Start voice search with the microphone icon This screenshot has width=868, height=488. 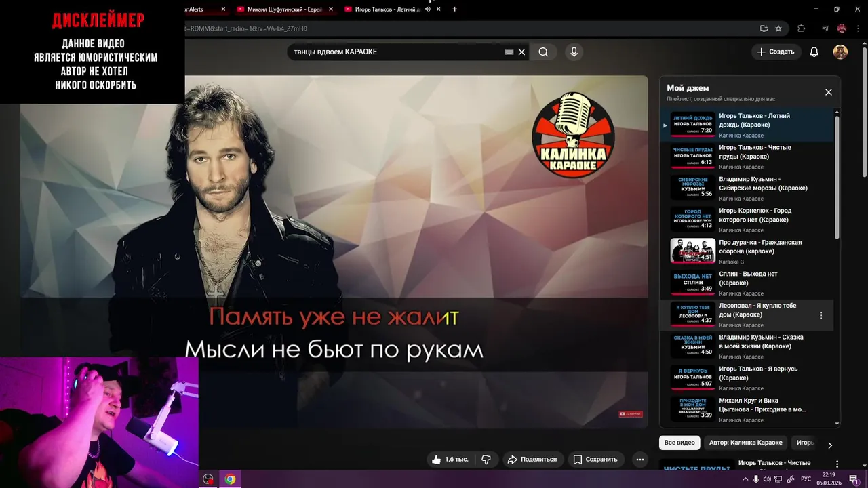coord(574,52)
